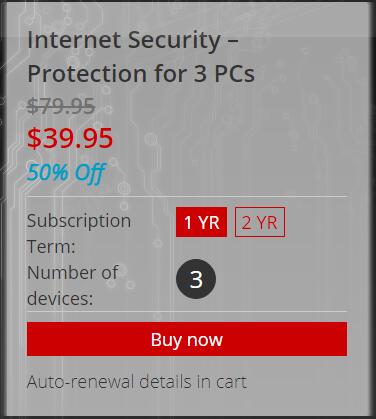The image size is (376, 419).
Task: Click the word "Protection" in the heading
Action: coord(87,73)
